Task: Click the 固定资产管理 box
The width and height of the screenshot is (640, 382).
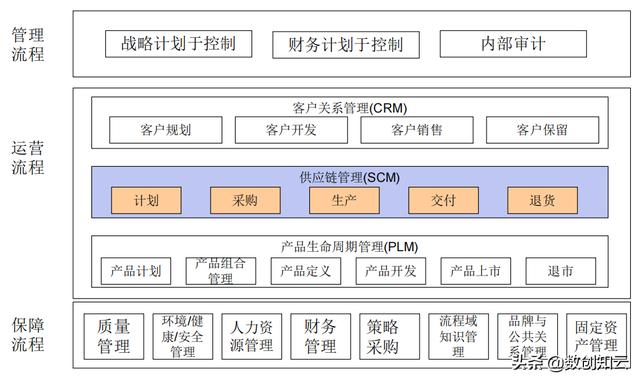Action: pyautogui.click(x=596, y=337)
